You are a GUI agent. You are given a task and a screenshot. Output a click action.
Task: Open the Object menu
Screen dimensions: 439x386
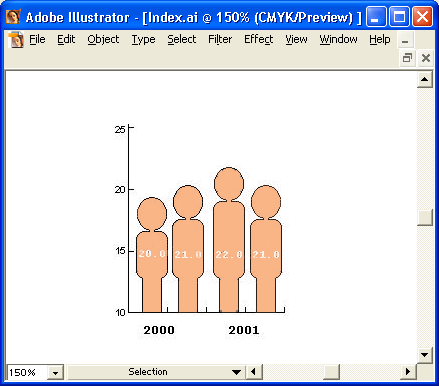[103, 39]
